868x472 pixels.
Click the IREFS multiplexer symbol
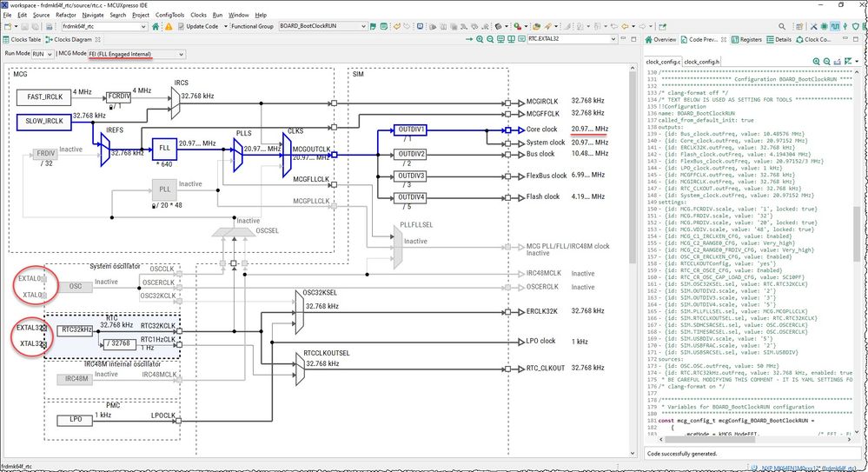(104, 151)
